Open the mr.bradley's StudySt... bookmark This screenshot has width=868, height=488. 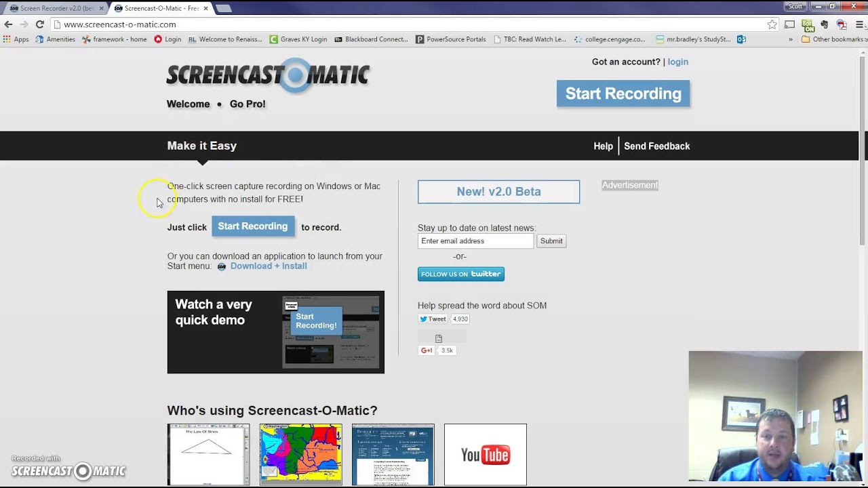tap(693, 39)
